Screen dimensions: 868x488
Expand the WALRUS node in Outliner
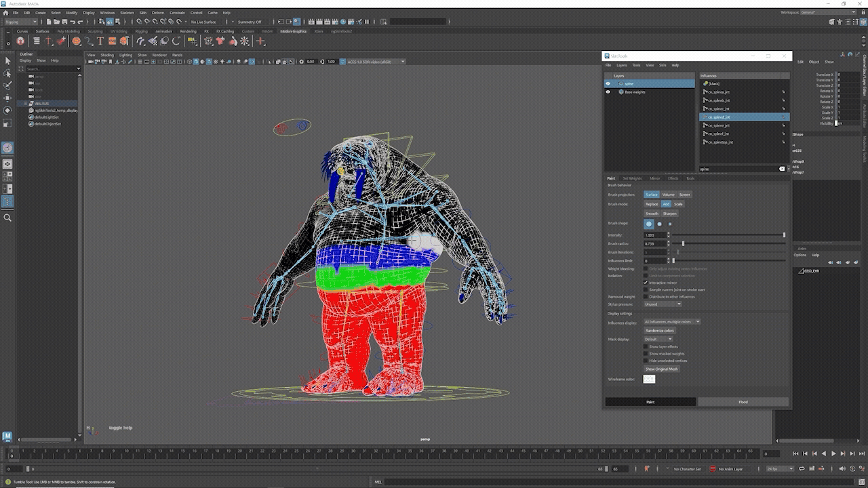pyautogui.click(x=26, y=104)
